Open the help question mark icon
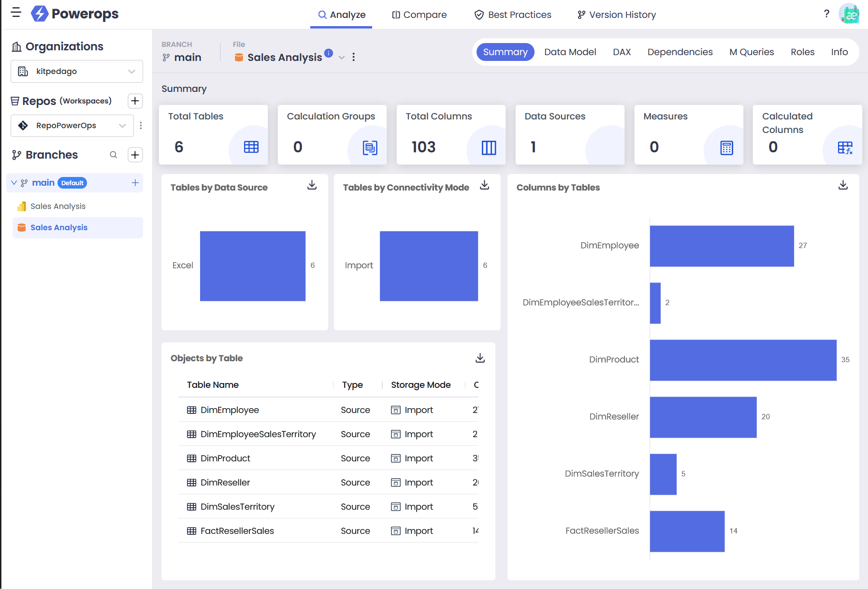The image size is (868, 589). coord(826,14)
